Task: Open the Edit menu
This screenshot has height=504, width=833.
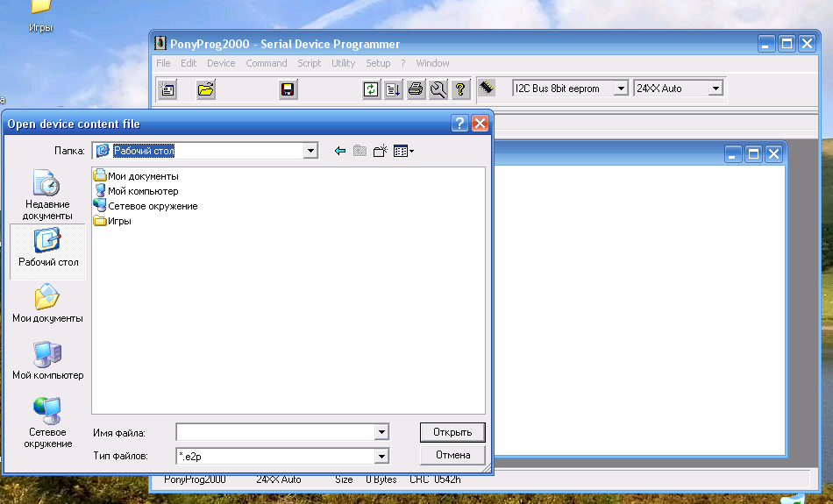Action: point(189,63)
